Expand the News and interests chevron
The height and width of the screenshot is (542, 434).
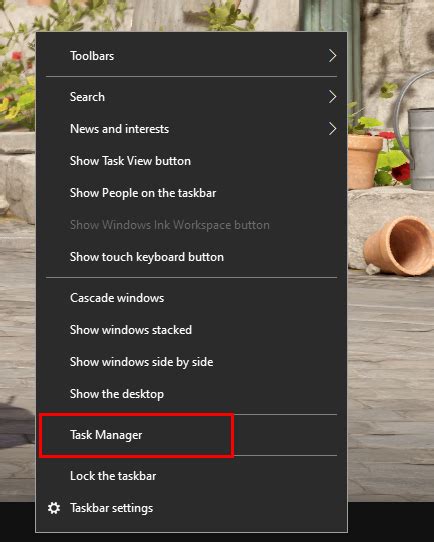332,129
